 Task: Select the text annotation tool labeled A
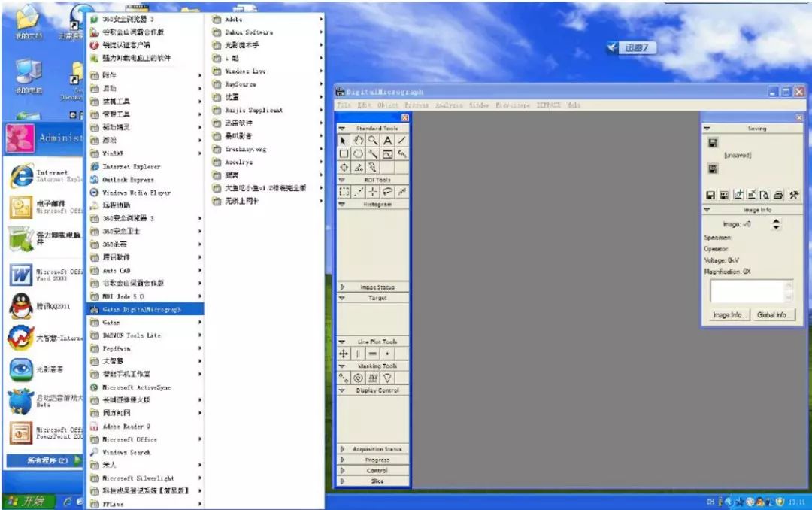(387, 141)
